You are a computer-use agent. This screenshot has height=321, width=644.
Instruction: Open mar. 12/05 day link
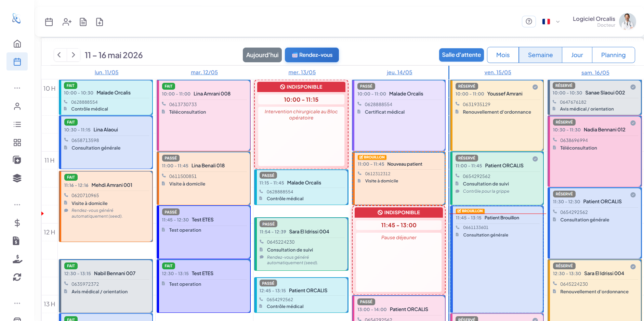pos(204,72)
